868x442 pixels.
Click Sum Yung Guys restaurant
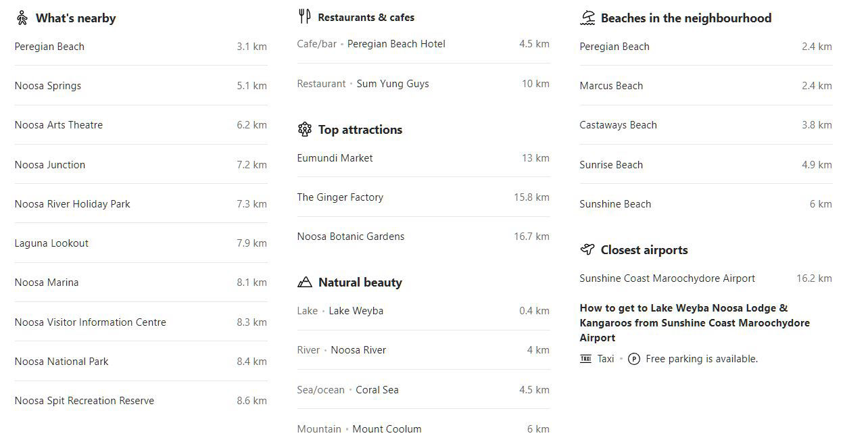click(x=393, y=84)
